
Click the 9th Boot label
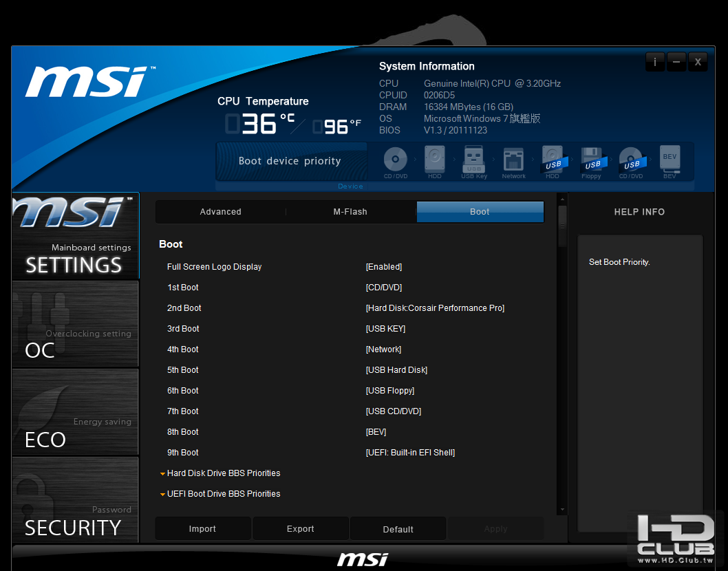pyautogui.click(x=182, y=453)
